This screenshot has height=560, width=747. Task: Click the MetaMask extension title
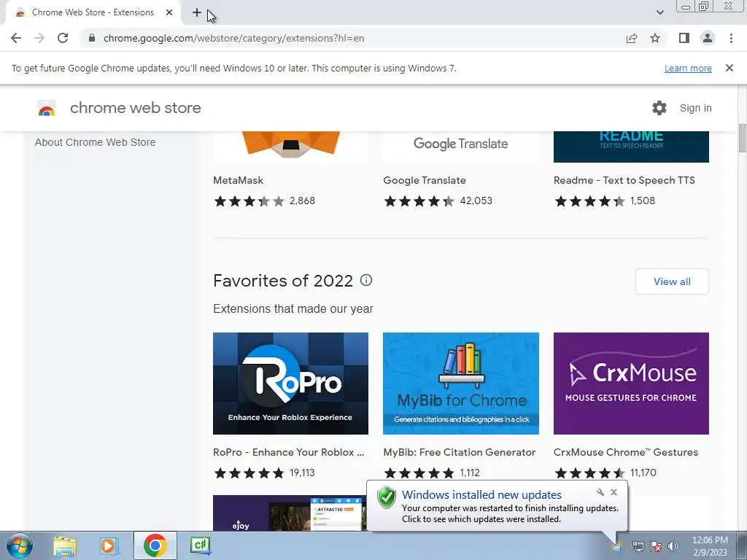tap(239, 181)
